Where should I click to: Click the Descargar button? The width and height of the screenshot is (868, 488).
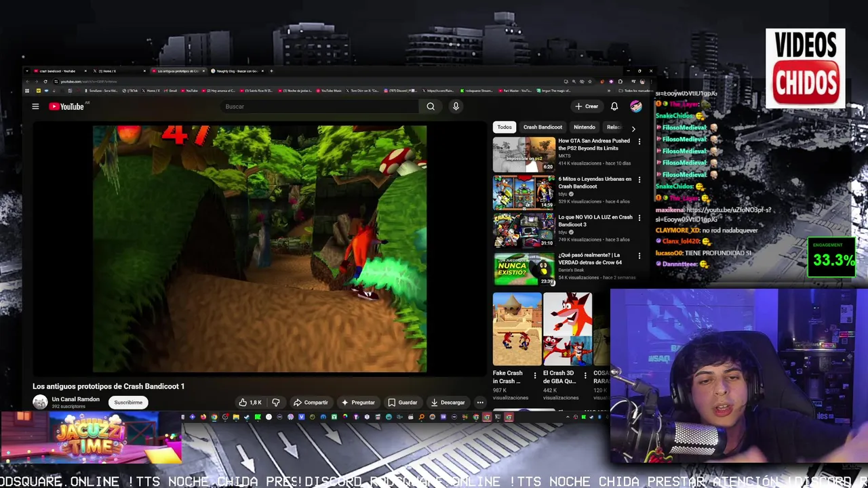click(x=448, y=403)
